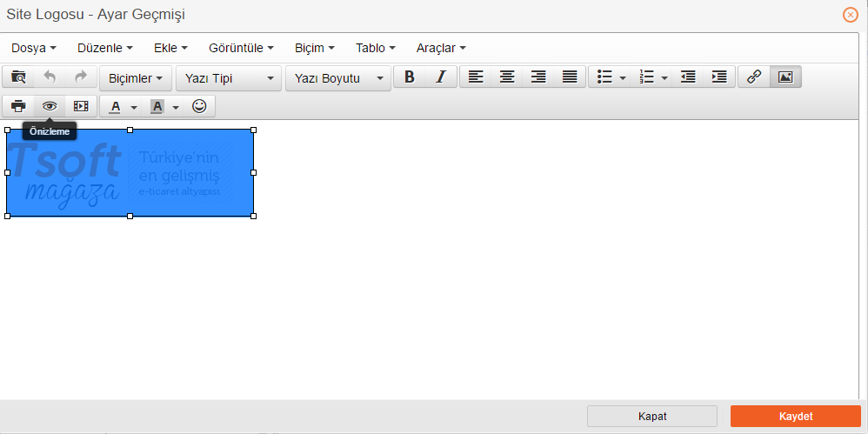Undo the last edit
The height and width of the screenshot is (434, 868).
50,77
